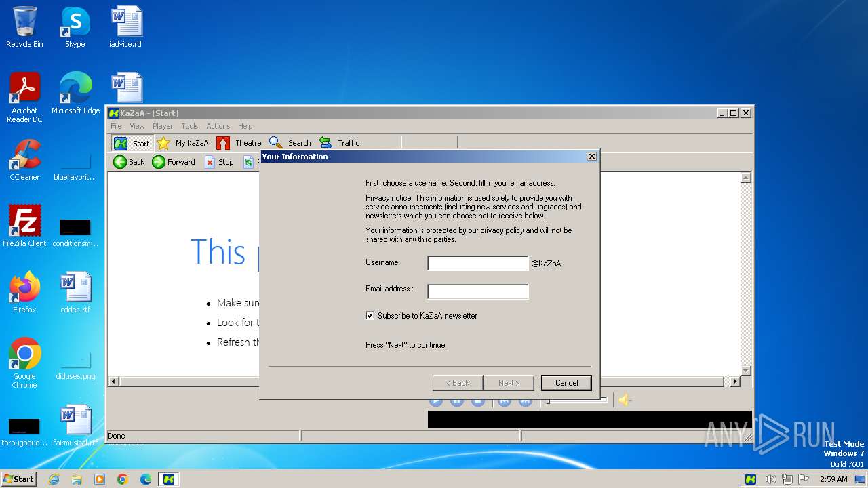Click the Next button in the dialog
Image resolution: width=868 pixels, height=488 pixels.
pyautogui.click(x=509, y=383)
